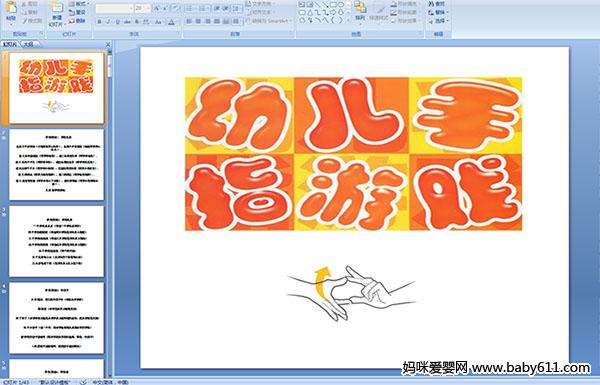Select the oval shape in the shapes gallery
This screenshot has height=385, width=600.
(x=340, y=5)
